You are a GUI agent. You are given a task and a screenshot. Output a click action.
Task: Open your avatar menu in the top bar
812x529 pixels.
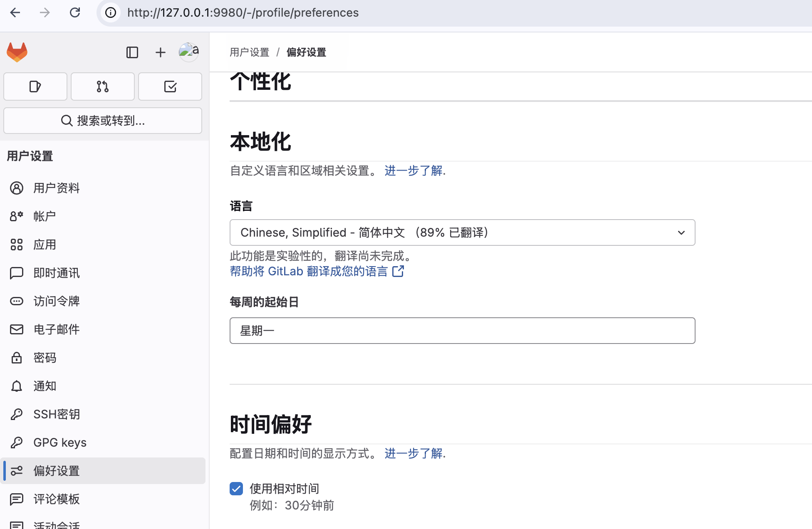(x=188, y=52)
